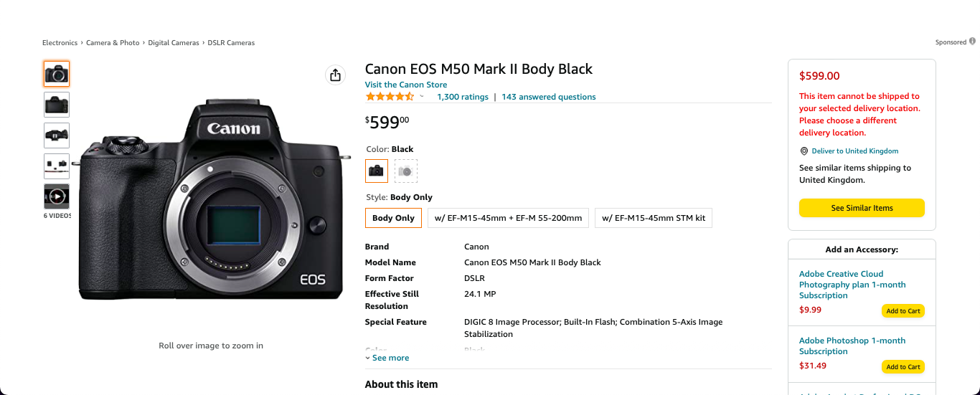
Task: Click the star rating icons
Action: click(x=390, y=97)
